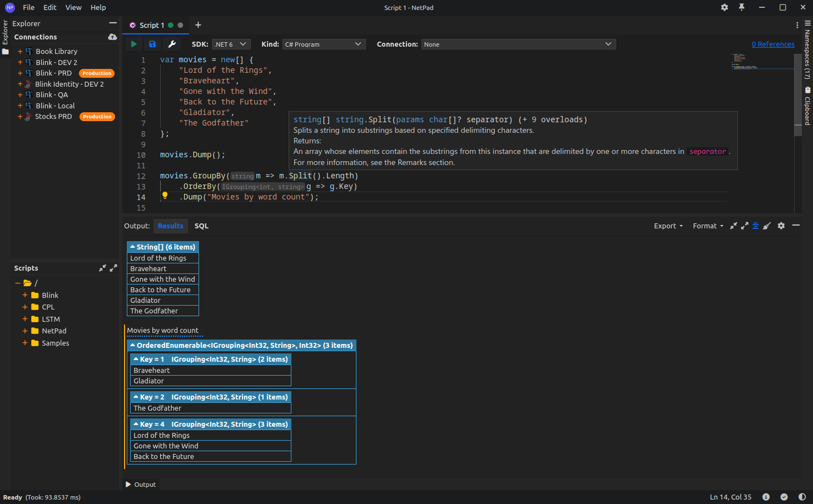Click the "Gone with the Wind" row in String[] results
The width and height of the screenshot is (813, 504).
162,279
